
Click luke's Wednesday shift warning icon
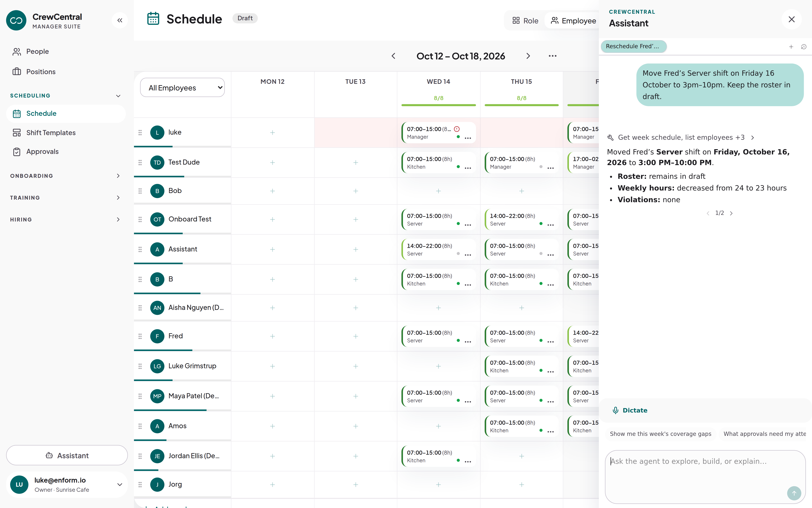(457, 129)
